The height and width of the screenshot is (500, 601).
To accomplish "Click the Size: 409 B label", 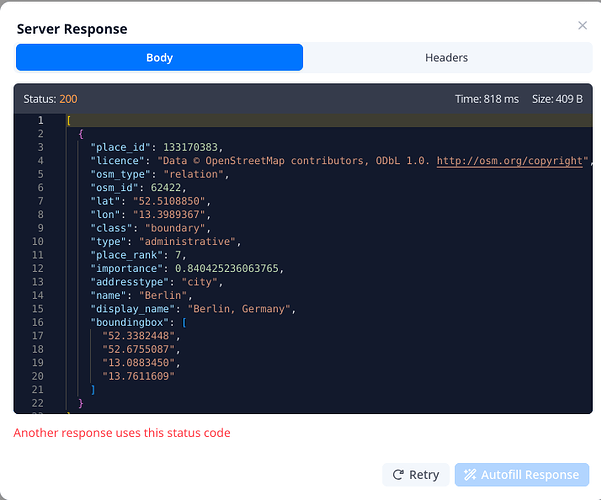I will (x=557, y=99).
